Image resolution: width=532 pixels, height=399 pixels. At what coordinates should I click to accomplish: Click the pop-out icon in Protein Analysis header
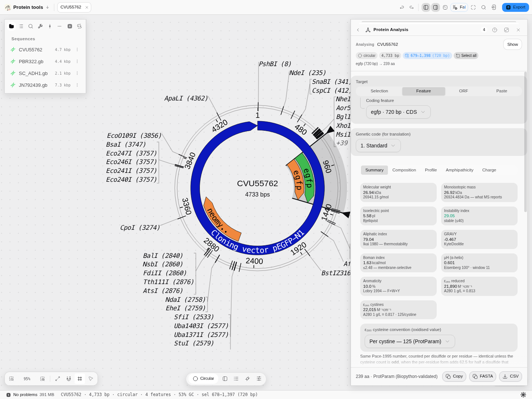(507, 30)
